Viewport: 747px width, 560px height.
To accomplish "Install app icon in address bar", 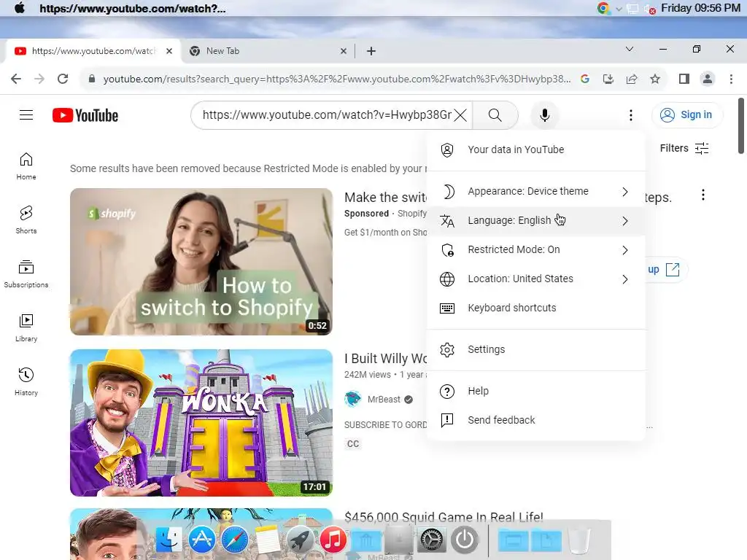I will click(x=608, y=79).
